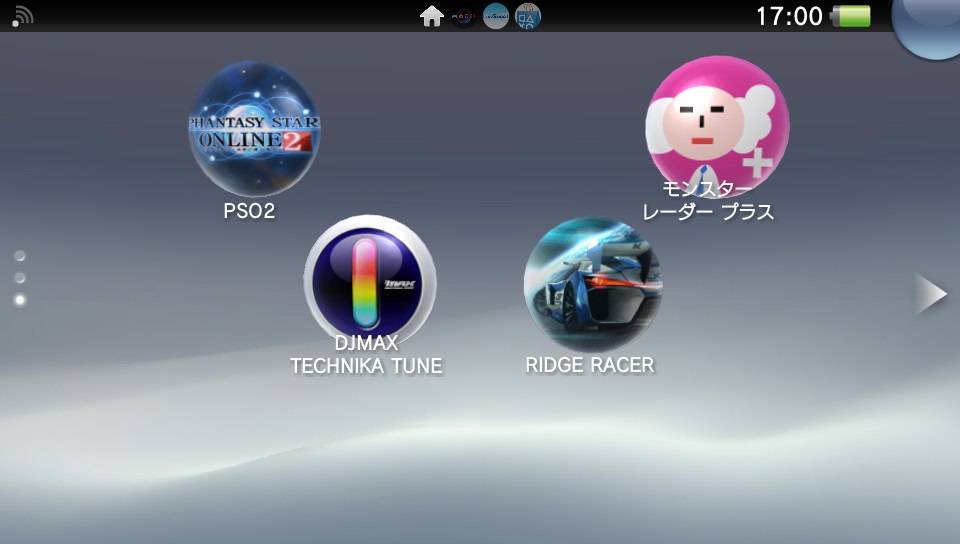Switch to blue-gray running app in top bar
Image resolution: width=960 pixels, height=544 pixels.
coord(495,17)
